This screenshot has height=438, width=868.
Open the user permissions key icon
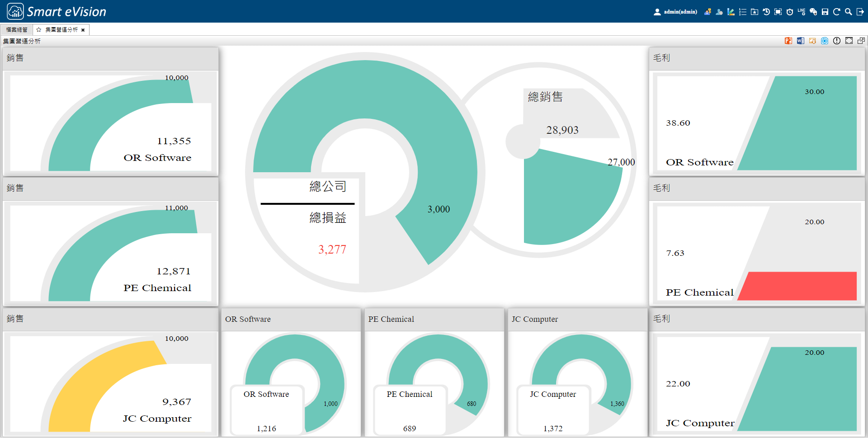tap(708, 12)
